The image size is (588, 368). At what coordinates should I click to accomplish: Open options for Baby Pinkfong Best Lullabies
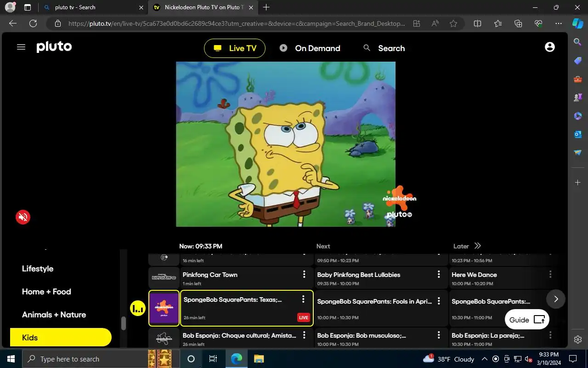(439, 275)
